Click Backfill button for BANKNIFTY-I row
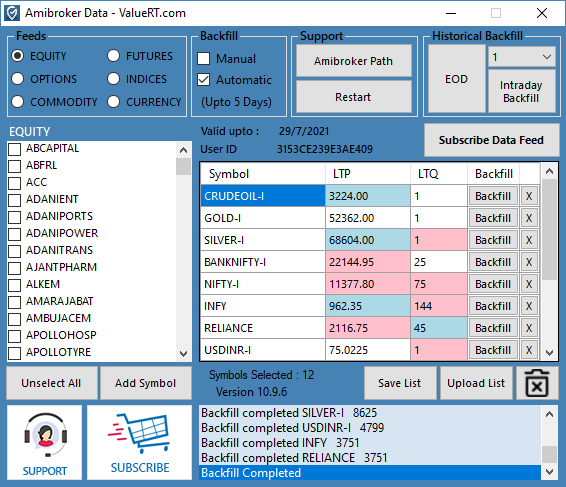 pos(493,262)
